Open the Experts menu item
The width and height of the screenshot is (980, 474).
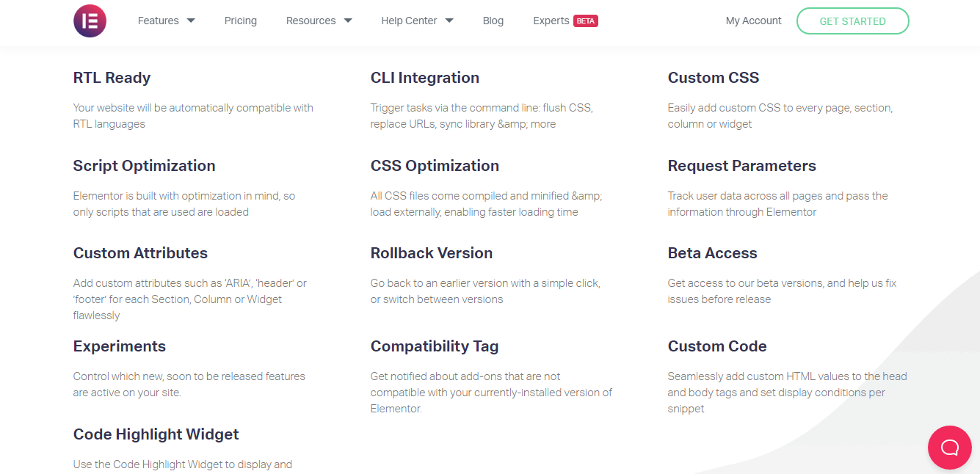point(551,21)
